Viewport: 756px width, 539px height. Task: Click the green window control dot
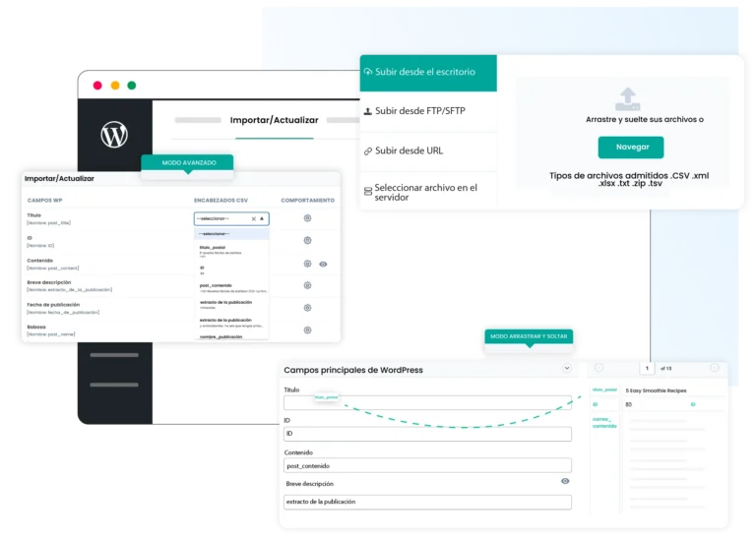(132, 86)
